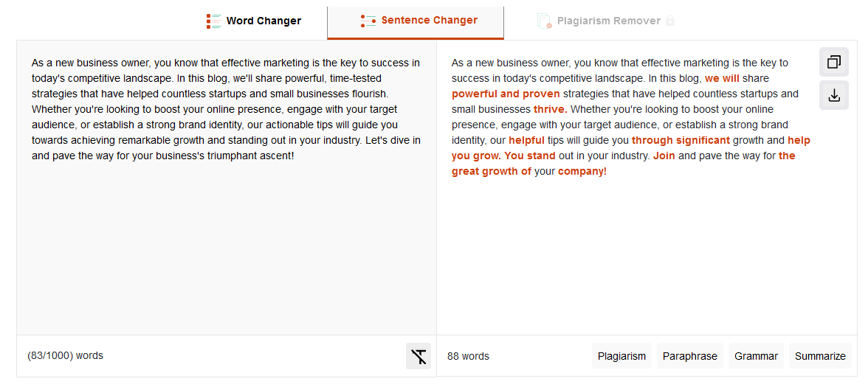The width and height of the screenshot is (868, 387).
Task: Click the lock icon beside Plagiarism Remover
Action: pyautogui.click(x=670, y=21)
